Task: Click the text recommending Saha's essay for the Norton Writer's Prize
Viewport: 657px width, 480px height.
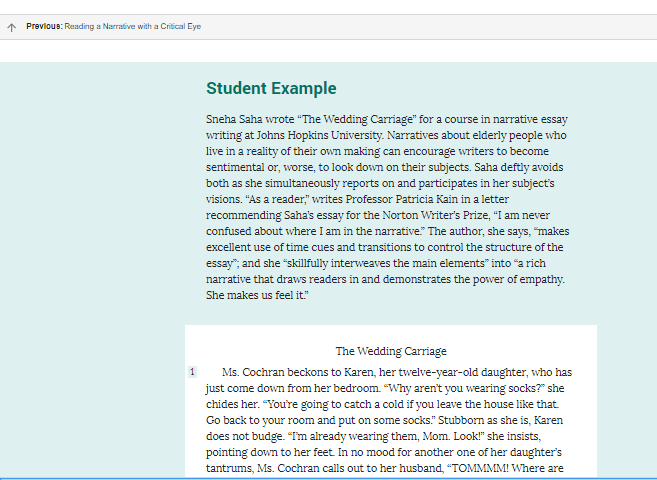Action: pyautogui.click(x=347, y=215)
